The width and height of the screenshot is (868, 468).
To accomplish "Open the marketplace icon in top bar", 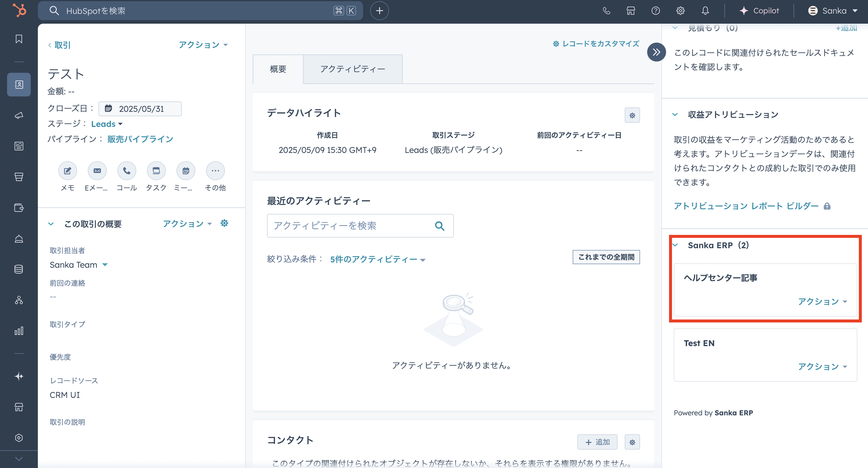I will 631,11.
